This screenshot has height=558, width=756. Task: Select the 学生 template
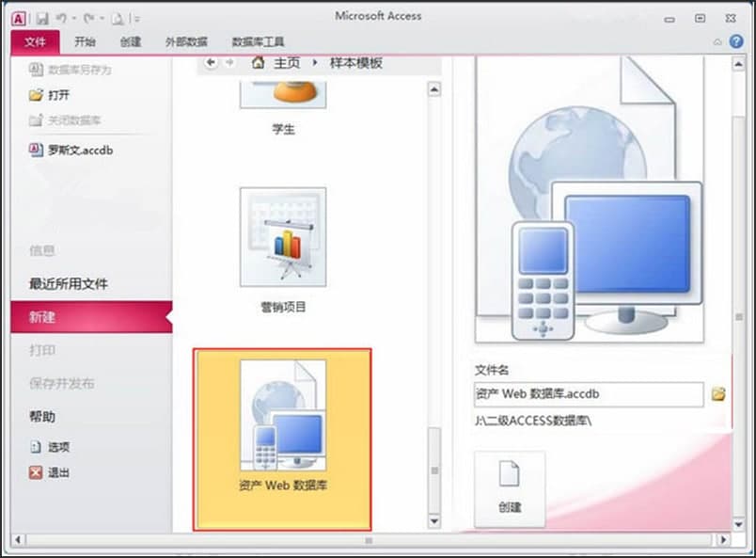tap(284, 99)
